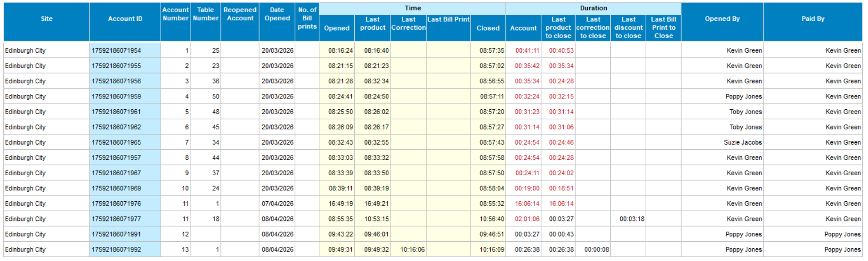Screen dimensions: 868x261
Task: Click the Duration group header
Action: click(x=593, y=8)
